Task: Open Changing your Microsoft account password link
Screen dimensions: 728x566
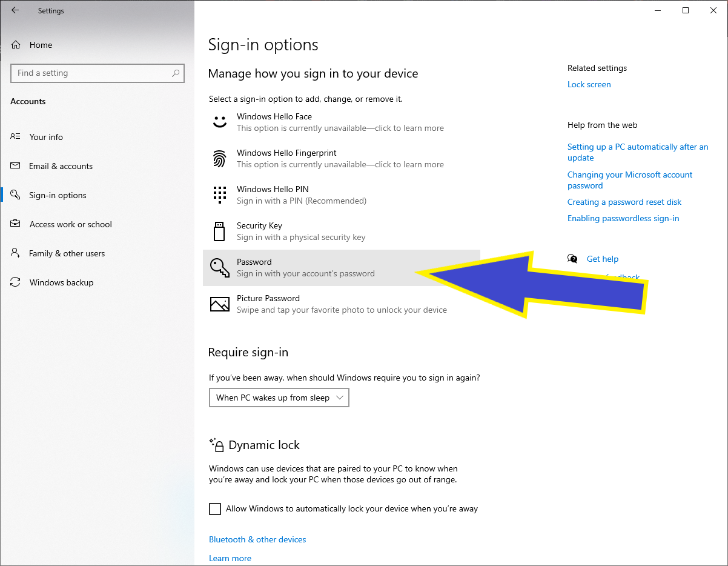Action: (630, 180)
